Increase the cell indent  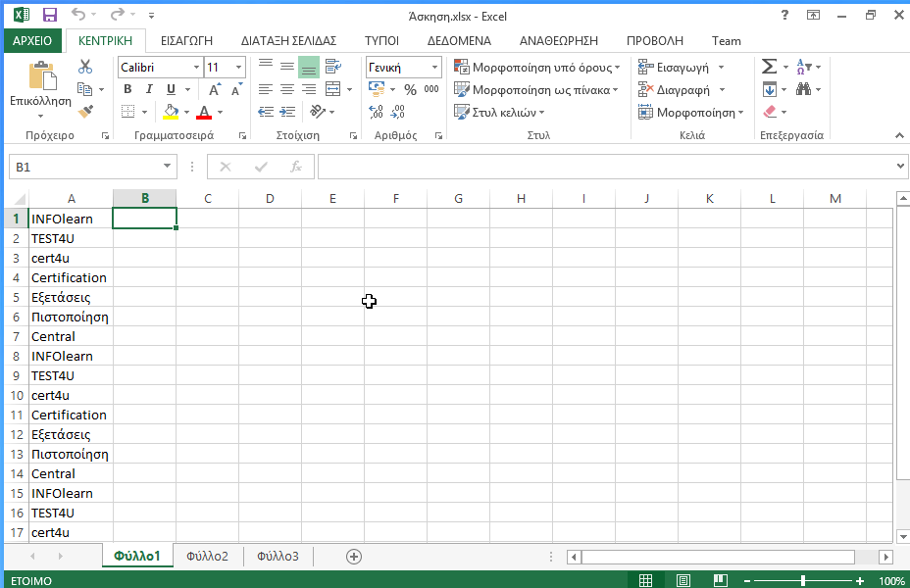(x=286, y=112)
